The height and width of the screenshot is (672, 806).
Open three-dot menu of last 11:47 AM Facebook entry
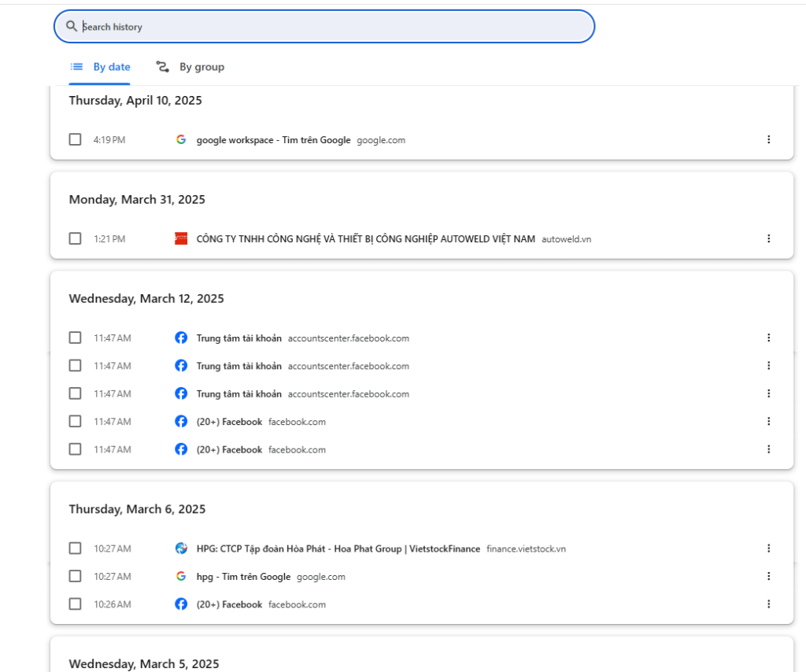click(x=768, y=449)
